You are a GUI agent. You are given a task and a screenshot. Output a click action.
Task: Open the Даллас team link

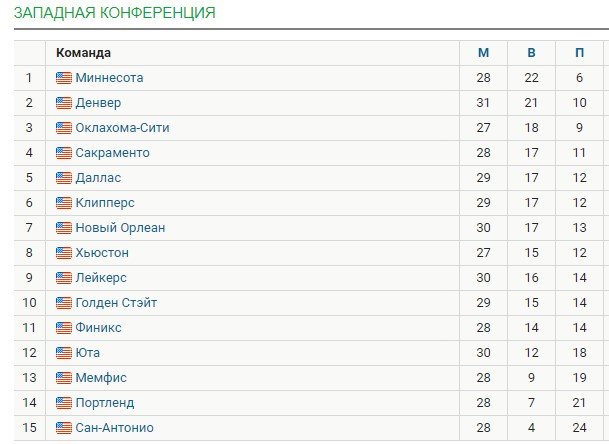98,178
